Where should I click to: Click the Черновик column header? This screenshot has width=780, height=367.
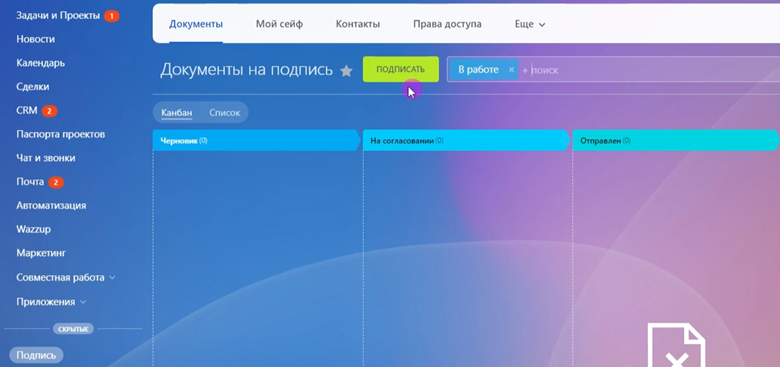tap(256, 140)
